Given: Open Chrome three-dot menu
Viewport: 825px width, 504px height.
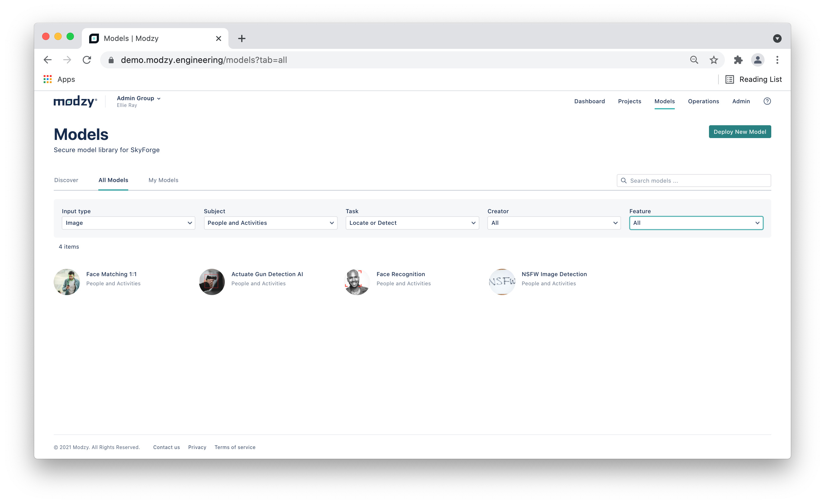Looking at the screenshot, I should click(x=777, y=60).
